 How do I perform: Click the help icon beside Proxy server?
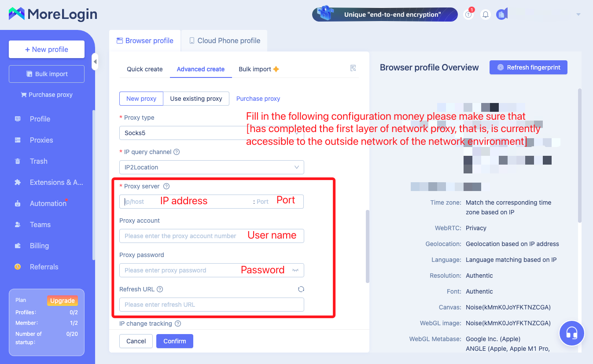click(x=166, y=186)
